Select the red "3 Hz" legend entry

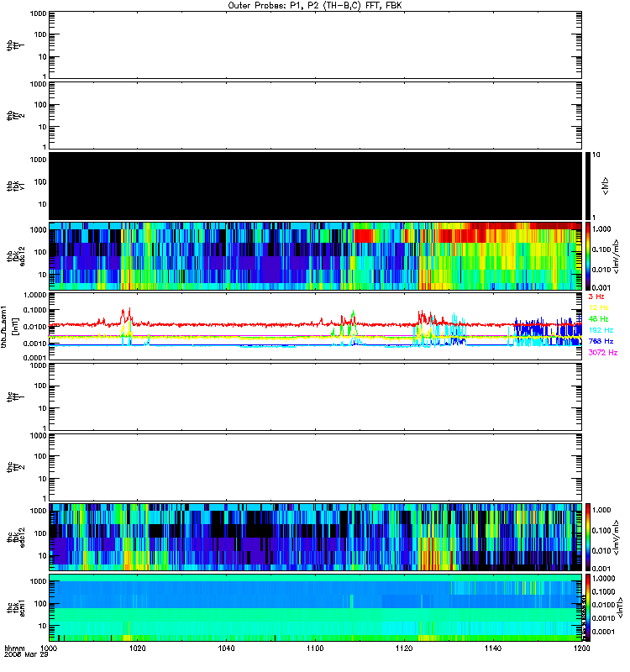tap(596, 297)
